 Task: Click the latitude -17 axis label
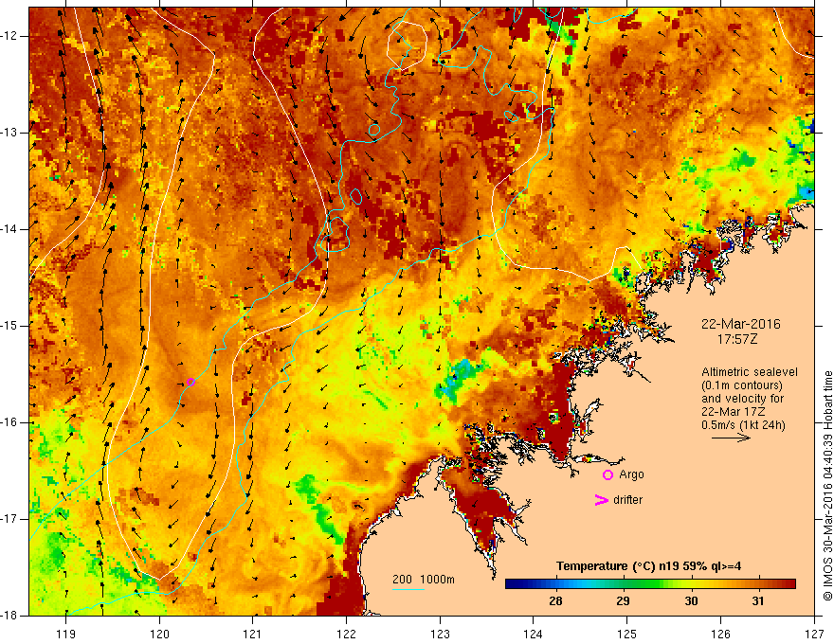tap(10, 519)
